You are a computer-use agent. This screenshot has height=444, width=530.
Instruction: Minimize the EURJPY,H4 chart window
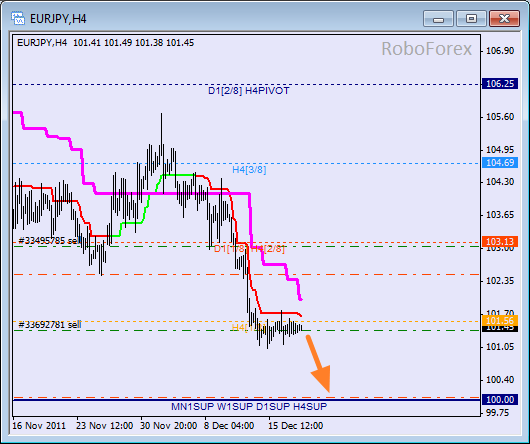point(438,19)
